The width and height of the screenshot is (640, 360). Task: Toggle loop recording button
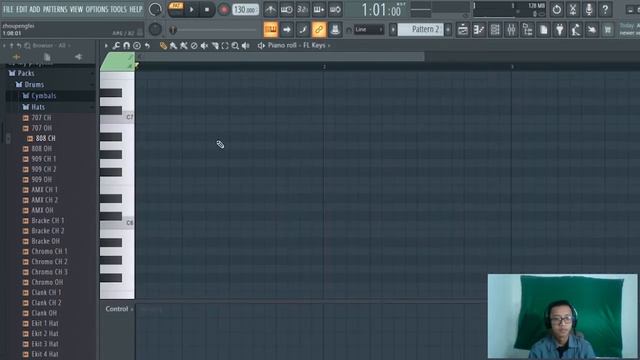[x=335, y=9]
